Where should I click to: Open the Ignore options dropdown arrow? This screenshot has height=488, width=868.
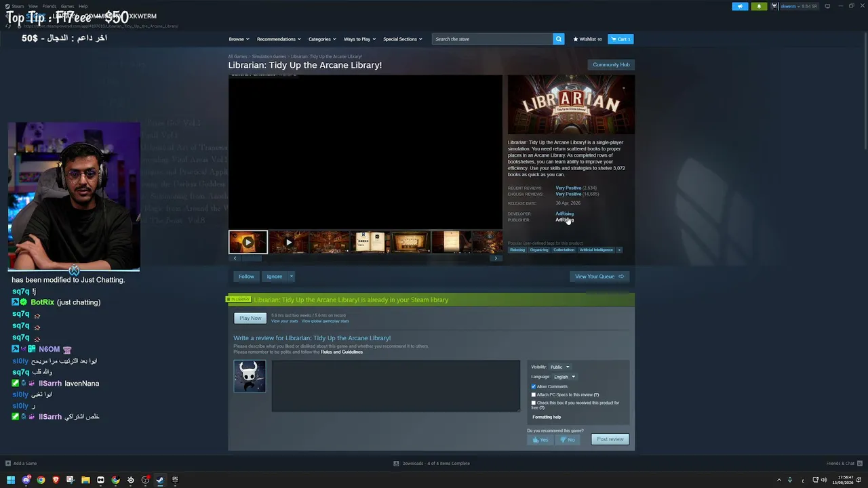click(292, 277)
